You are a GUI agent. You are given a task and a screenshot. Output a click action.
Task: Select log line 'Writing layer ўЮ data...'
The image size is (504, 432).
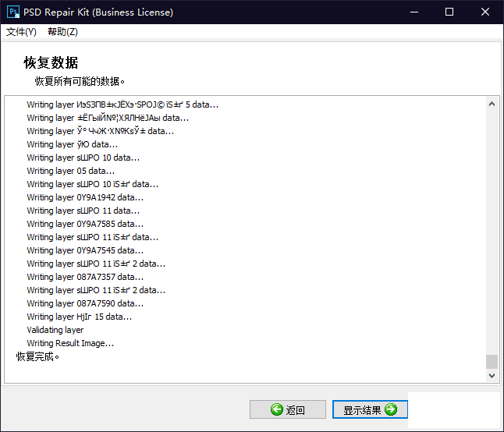(x=73, y=144)
